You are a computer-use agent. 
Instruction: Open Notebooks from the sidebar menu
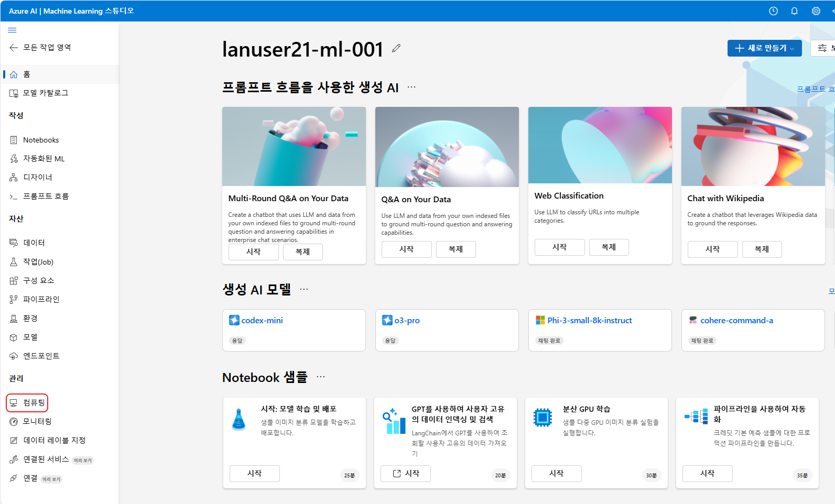tap(60, 140)
